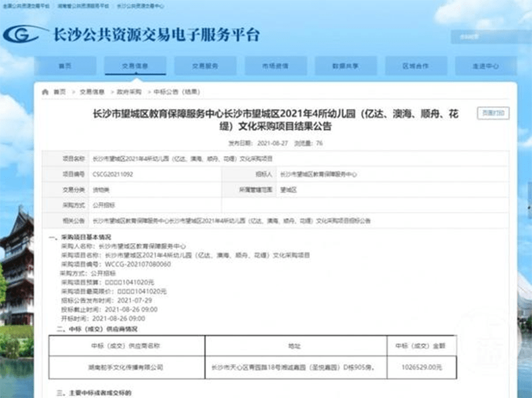The height and width of the screenshot is (398, 532).
Task: Click the 长沙公共资源交易电子服务平台 logo icon
Action: (21, 34)
